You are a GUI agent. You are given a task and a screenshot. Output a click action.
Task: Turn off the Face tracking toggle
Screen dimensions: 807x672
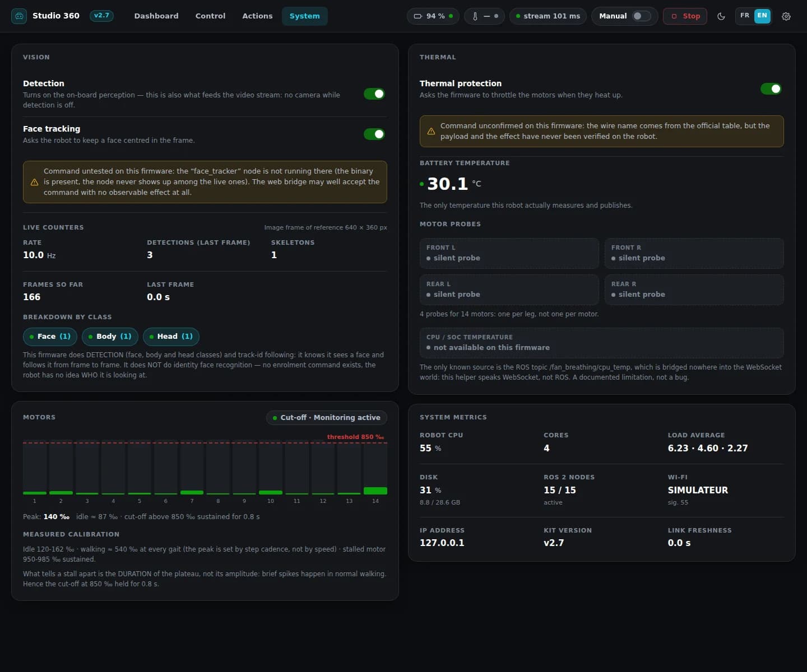374,134
